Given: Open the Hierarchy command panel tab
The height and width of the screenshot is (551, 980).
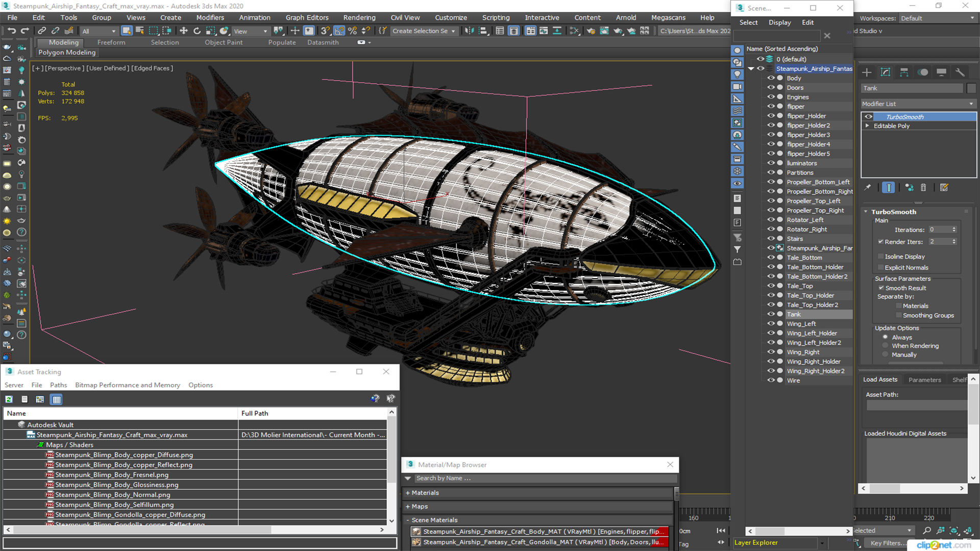Looking at the screenshot, I should [904, 72].
